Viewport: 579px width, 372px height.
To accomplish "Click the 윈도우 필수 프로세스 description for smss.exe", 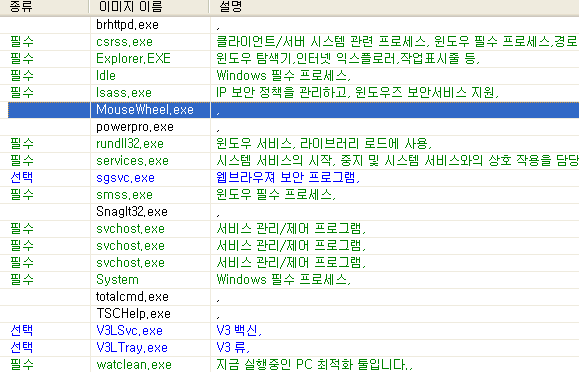I will (x=276, y=195).
